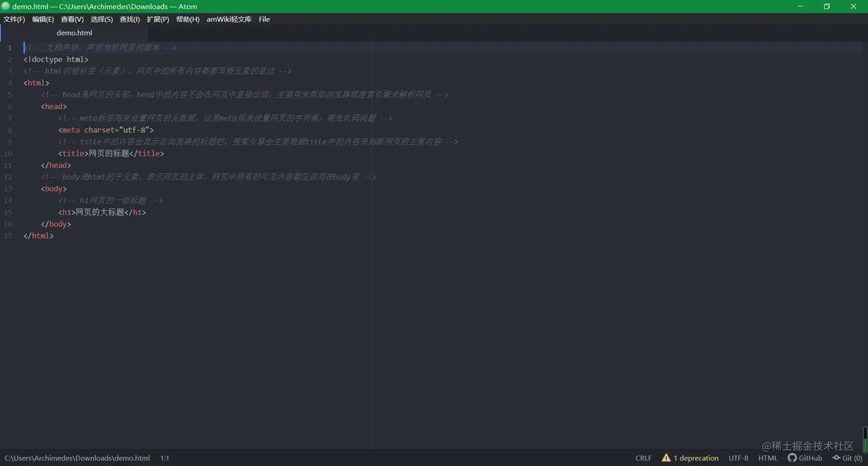Select the demo.html editor tab
The height and width of the screenshot is (466, 868).
(74, 33)
